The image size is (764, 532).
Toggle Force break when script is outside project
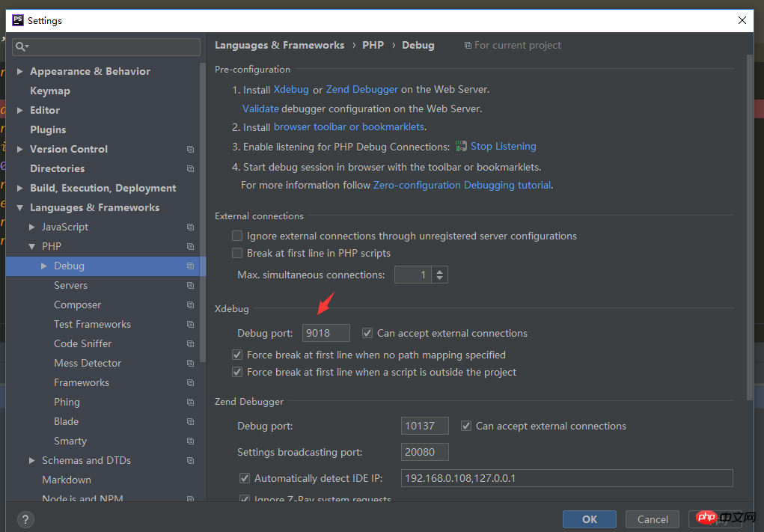click(x=237, y=372)
